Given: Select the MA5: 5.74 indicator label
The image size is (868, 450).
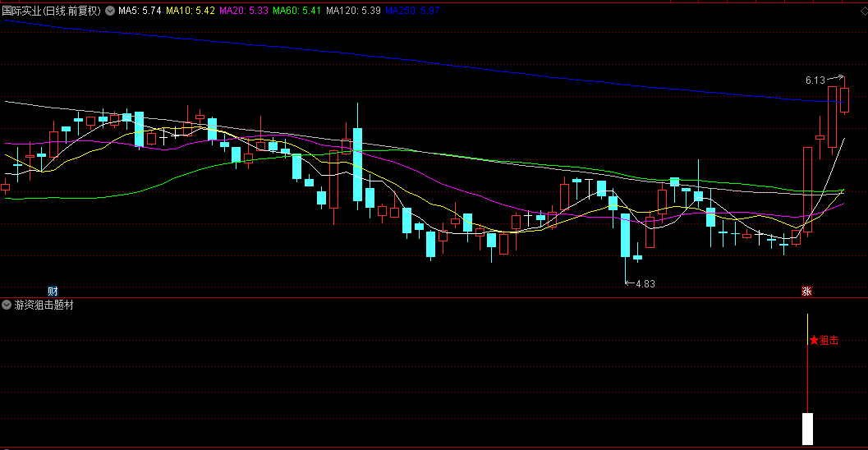Looking at the screenshot, I should tap(140, 11).
